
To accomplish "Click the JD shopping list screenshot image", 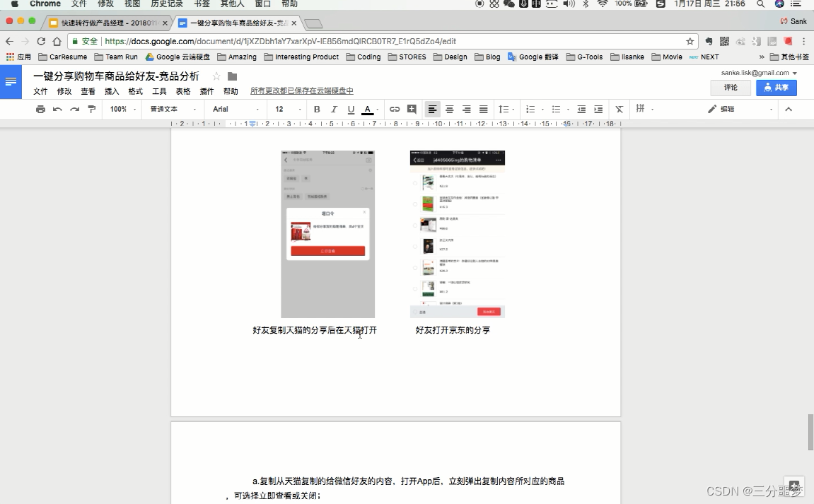I will point(458,234).
